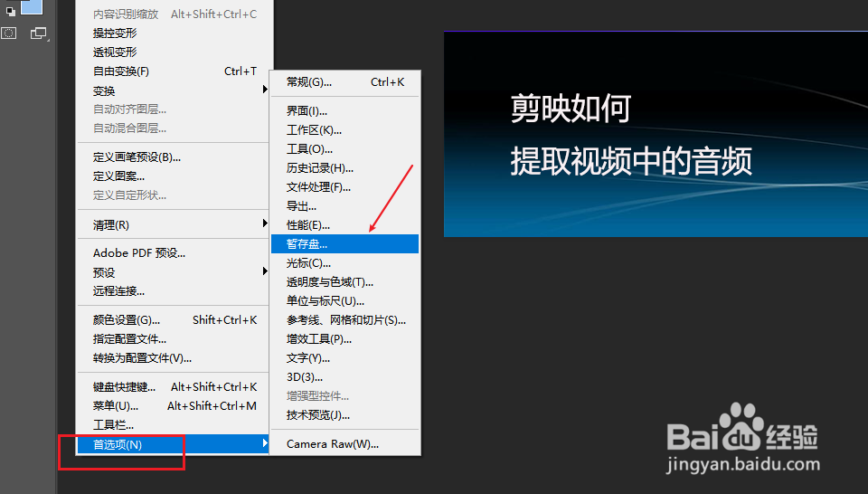Image resolution: width=868 pixels, height=494 pixels.
Task: Click the background color swatch
Action: [x=32, y=6]
